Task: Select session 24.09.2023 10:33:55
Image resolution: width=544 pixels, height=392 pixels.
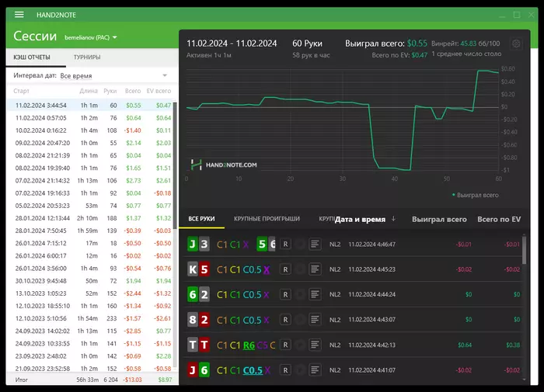Action: pyautogui.click(x=89, y=343)
